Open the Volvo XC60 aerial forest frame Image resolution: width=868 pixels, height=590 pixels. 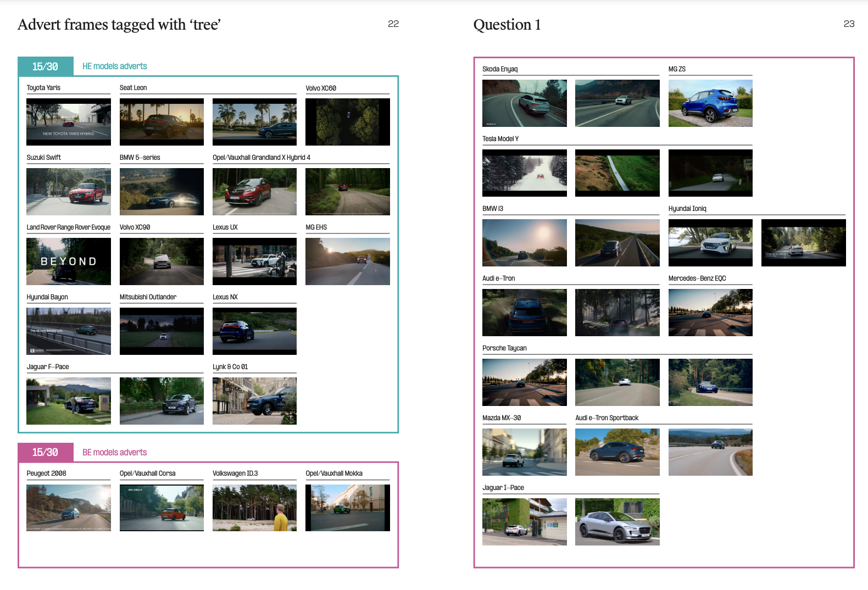[x=348, y=122]
